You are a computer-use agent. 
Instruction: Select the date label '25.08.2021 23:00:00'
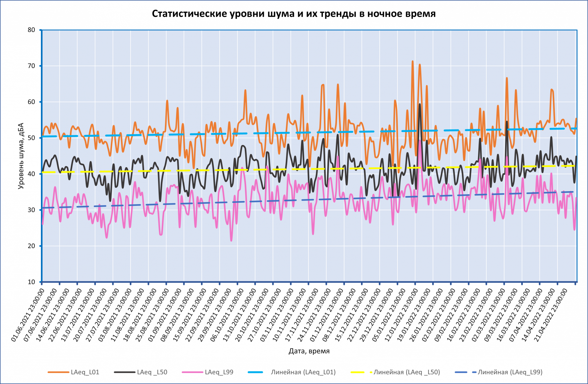(152, 315)
